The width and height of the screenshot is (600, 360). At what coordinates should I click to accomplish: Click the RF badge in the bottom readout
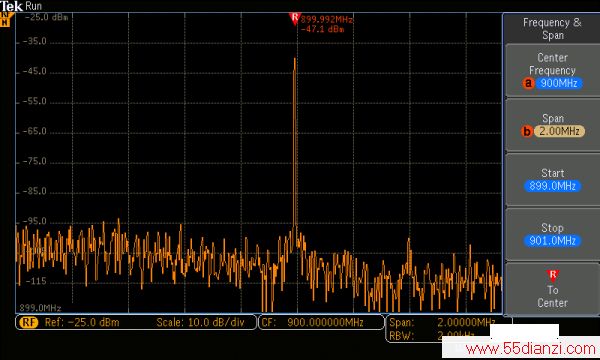[x=29, y=323]
